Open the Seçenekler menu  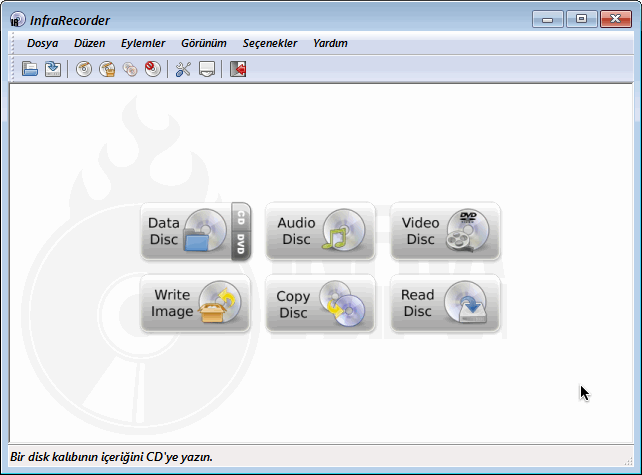point(270,43)
